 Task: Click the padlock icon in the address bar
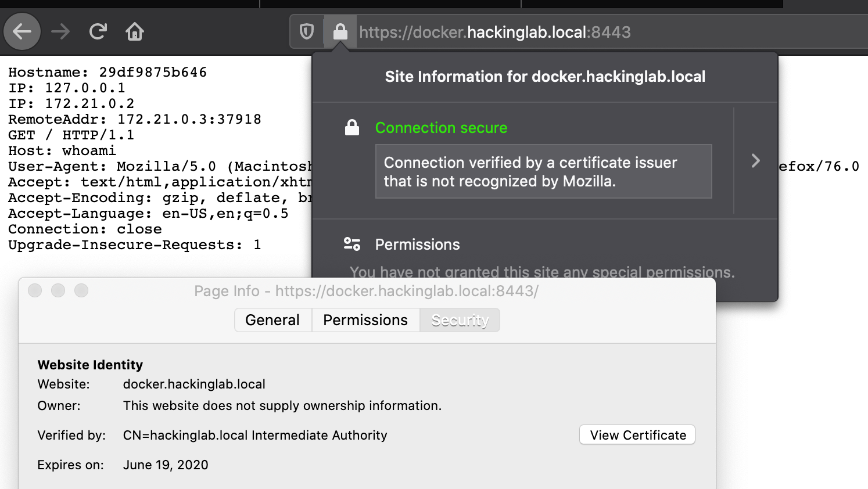point(340,31)
